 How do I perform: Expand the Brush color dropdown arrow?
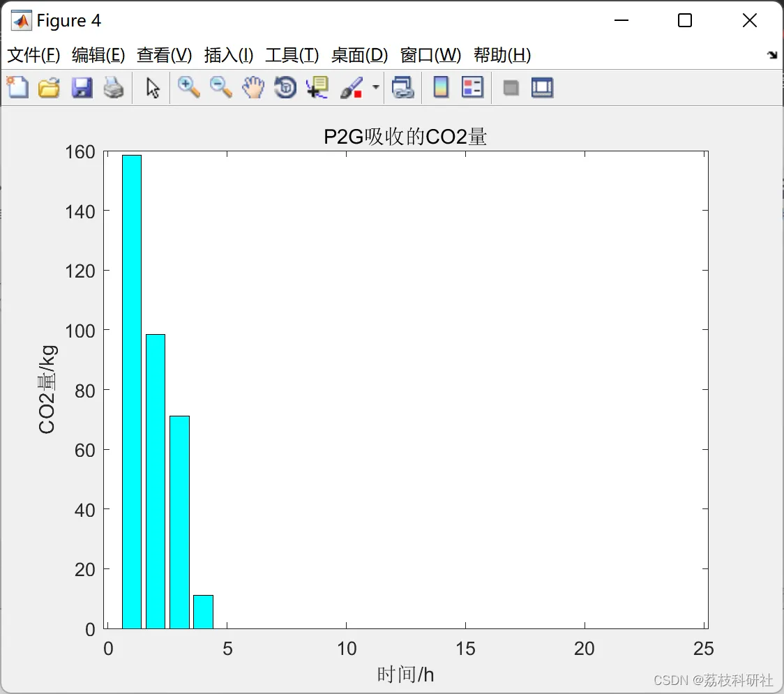[x=375, y=87]
